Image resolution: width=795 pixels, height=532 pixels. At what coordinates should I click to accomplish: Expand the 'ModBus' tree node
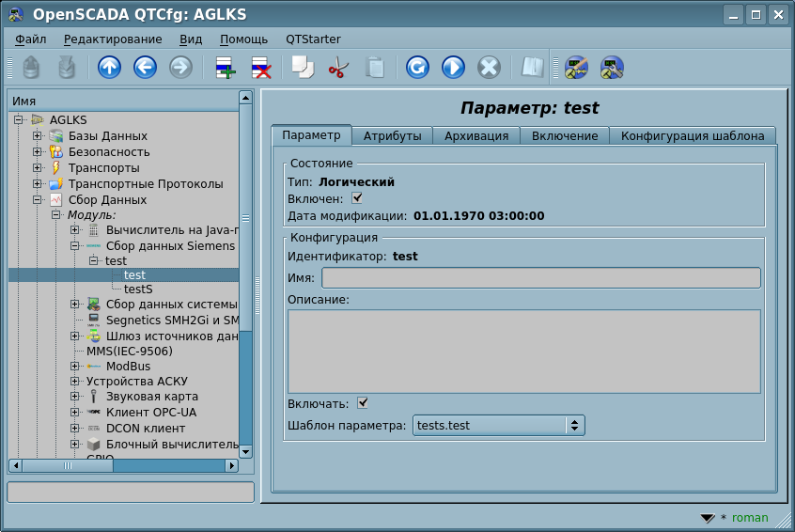pyautogui.click(x=75, y=366)
